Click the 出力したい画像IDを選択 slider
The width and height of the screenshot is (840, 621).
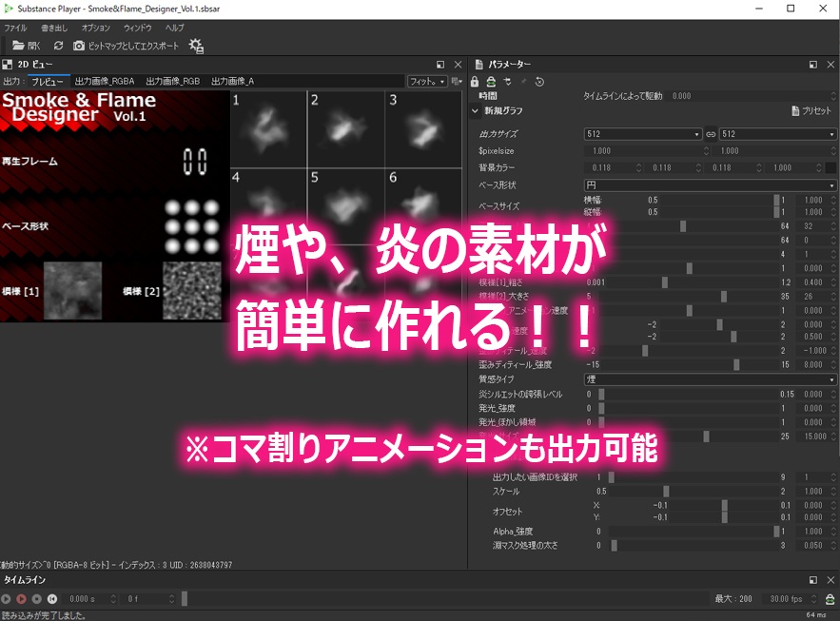tap(694, 477)
